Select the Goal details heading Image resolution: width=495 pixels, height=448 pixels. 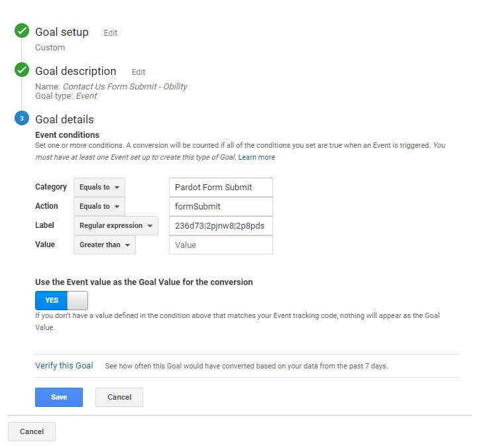[x=64, y=119]
